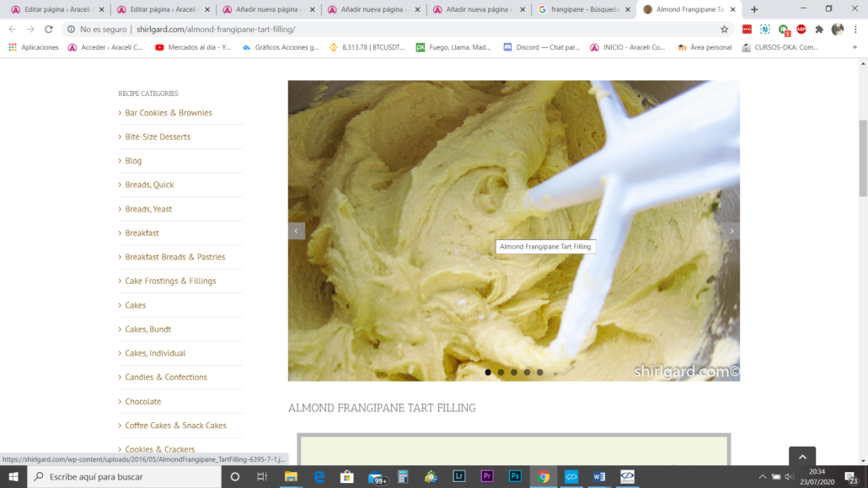Screen dimensions: 868x488
Task: Launch Microsoft Edge from taskbar
Action: (x=319, y=476)
